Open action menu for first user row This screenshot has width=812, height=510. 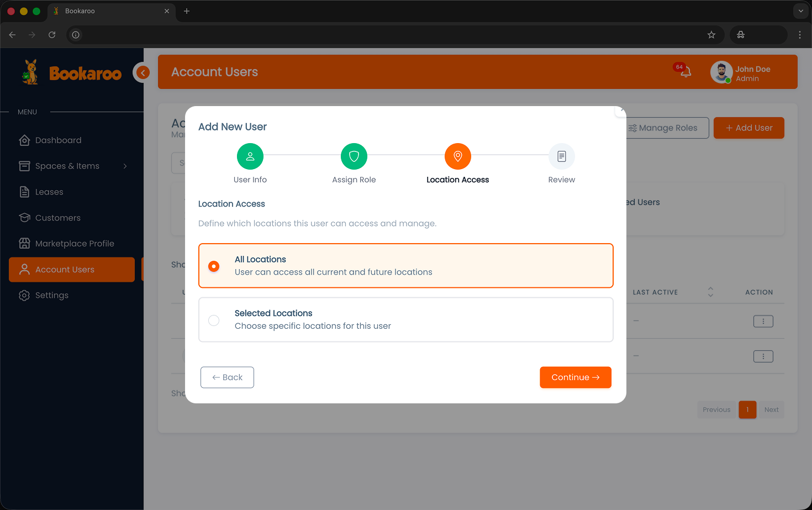[763, 321]
